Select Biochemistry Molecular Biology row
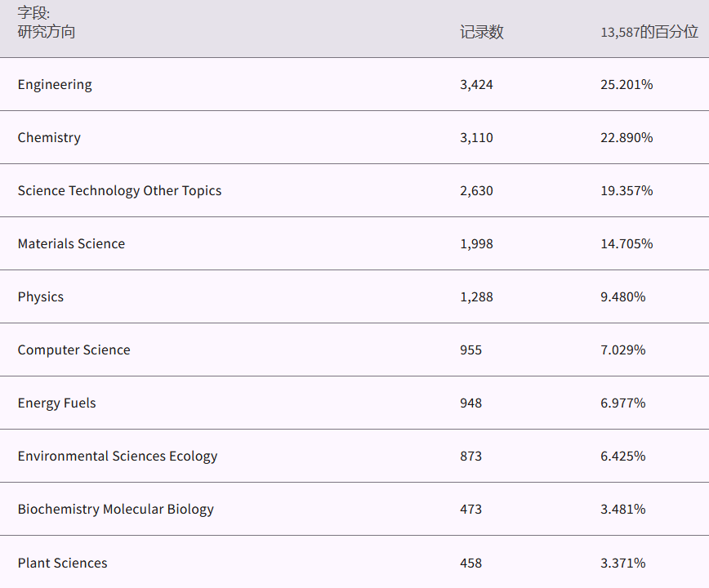This screenshot has width=709, height=588. pos(115,509)
